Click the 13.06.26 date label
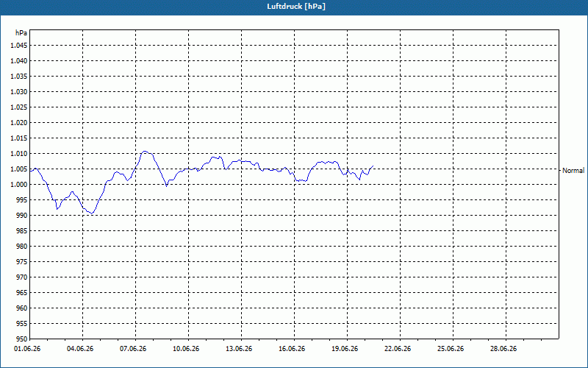The width and height of the screenshot is (588, 368). 239,349
